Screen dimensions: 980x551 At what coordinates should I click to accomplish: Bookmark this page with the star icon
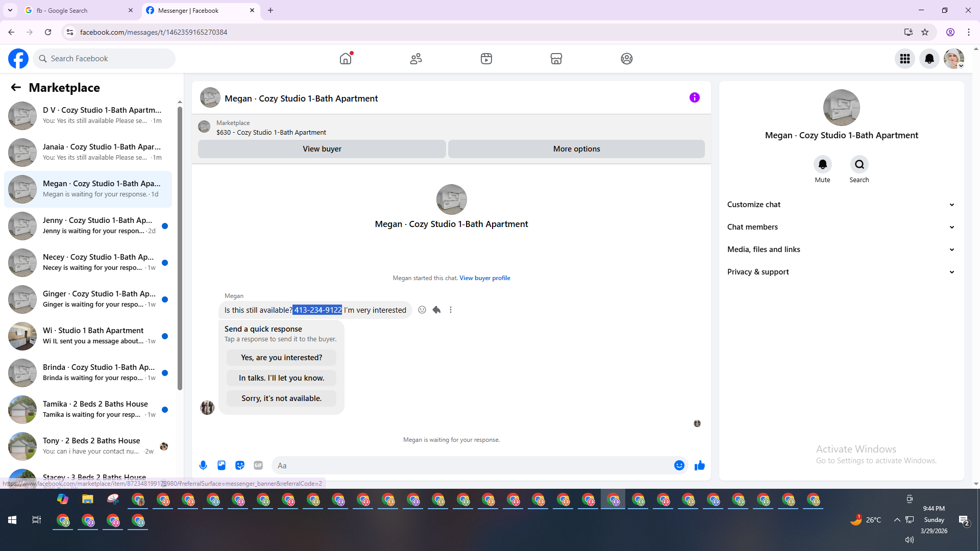(925, 32)
